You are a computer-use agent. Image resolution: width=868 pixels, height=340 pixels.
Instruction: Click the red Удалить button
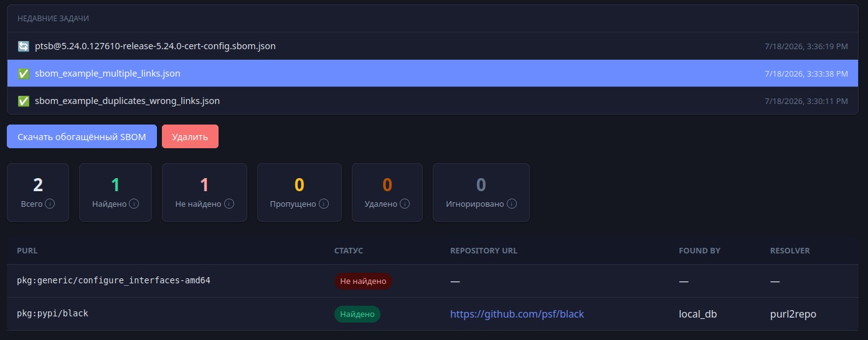point(190,136)
